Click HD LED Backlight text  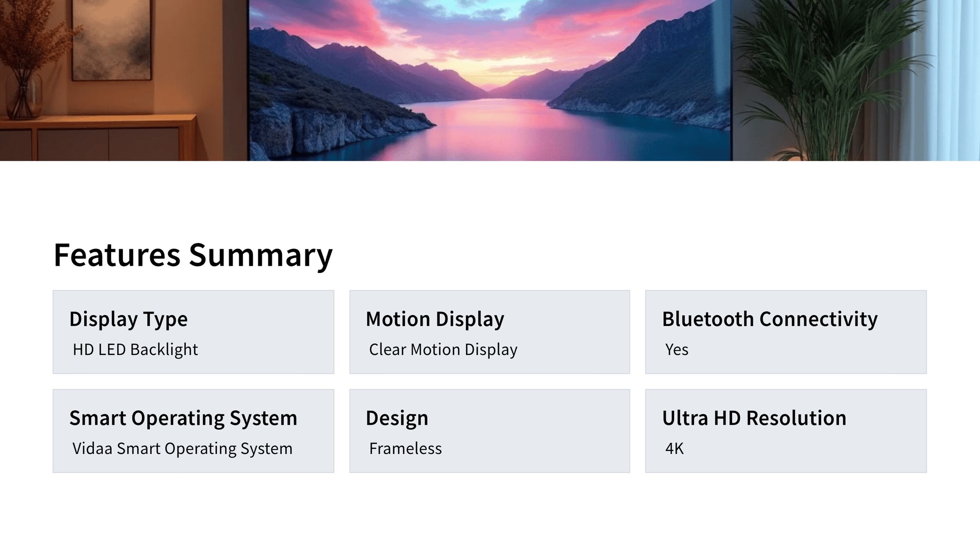(135, 349)
